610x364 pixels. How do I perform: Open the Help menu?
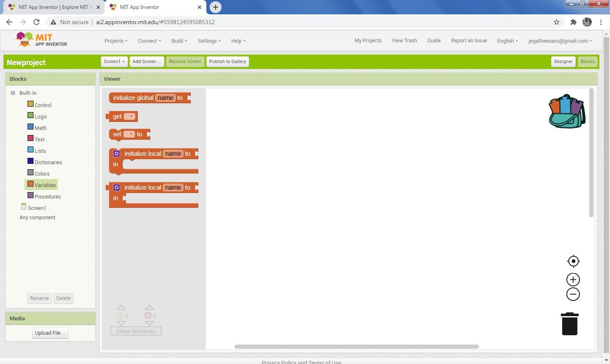238,41
